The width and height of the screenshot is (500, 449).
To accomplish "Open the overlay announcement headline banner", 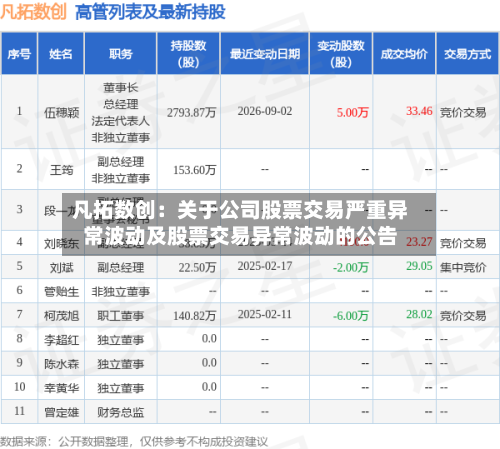I will [249, 224].
